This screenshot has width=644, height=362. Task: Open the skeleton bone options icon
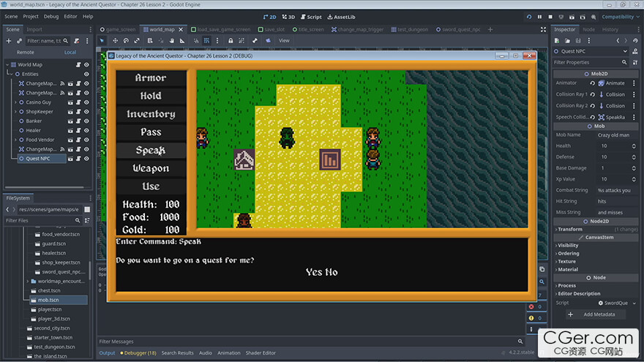point(255,41)
